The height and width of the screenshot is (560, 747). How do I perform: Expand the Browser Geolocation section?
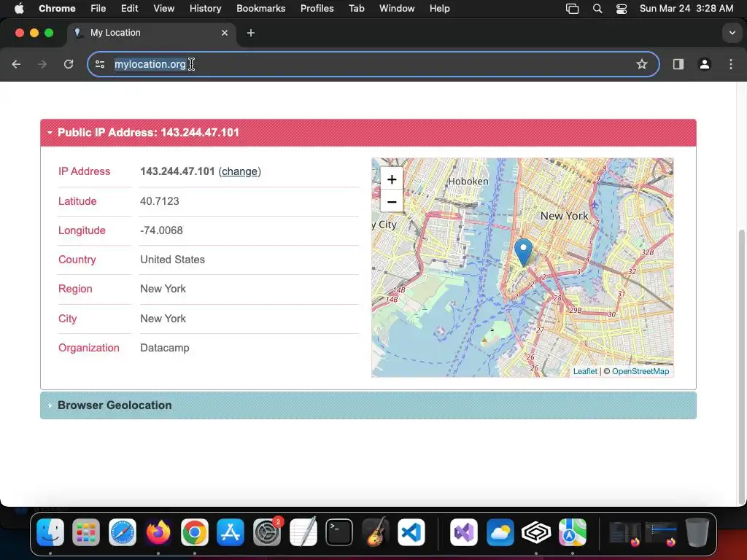coord(368,405)
